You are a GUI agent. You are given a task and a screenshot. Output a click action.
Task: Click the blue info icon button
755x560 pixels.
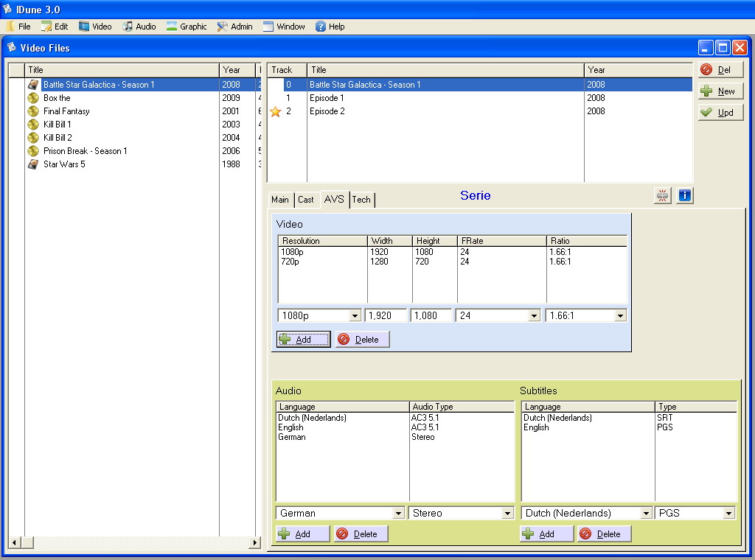tap(685, 195)
